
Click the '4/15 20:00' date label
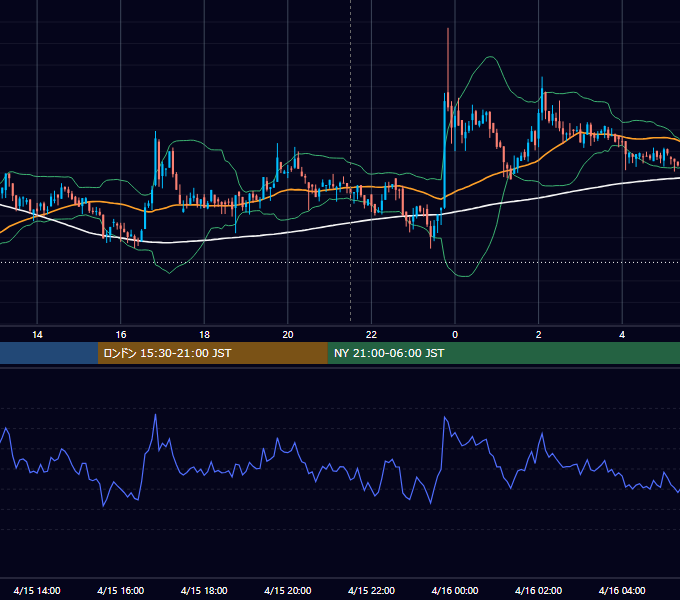pos(288,590)
